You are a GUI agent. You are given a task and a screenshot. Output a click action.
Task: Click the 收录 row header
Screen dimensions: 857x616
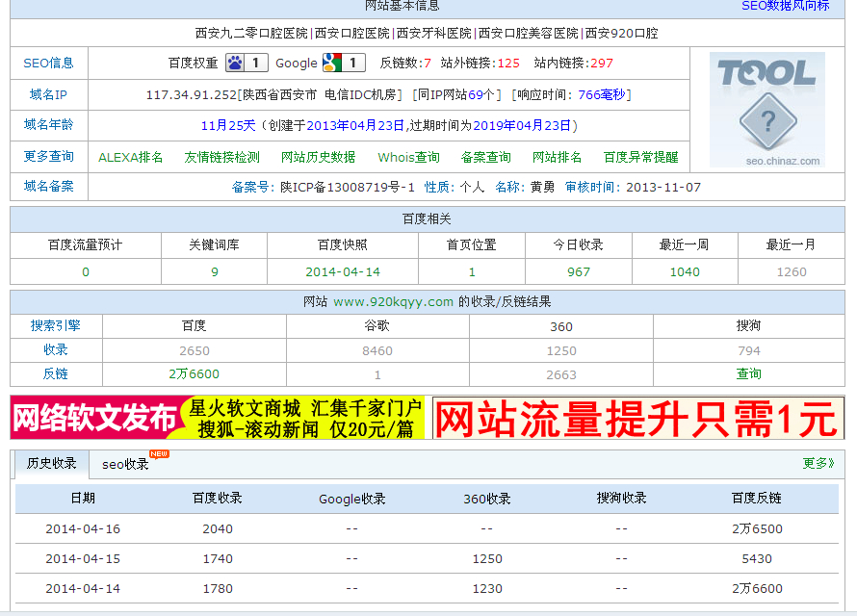tap(56, 349)
